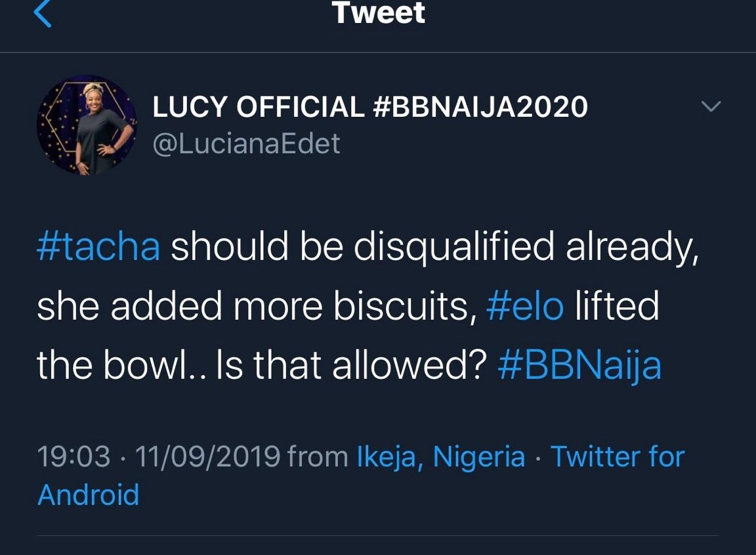Open the #elo hashtag

point(525,307)
